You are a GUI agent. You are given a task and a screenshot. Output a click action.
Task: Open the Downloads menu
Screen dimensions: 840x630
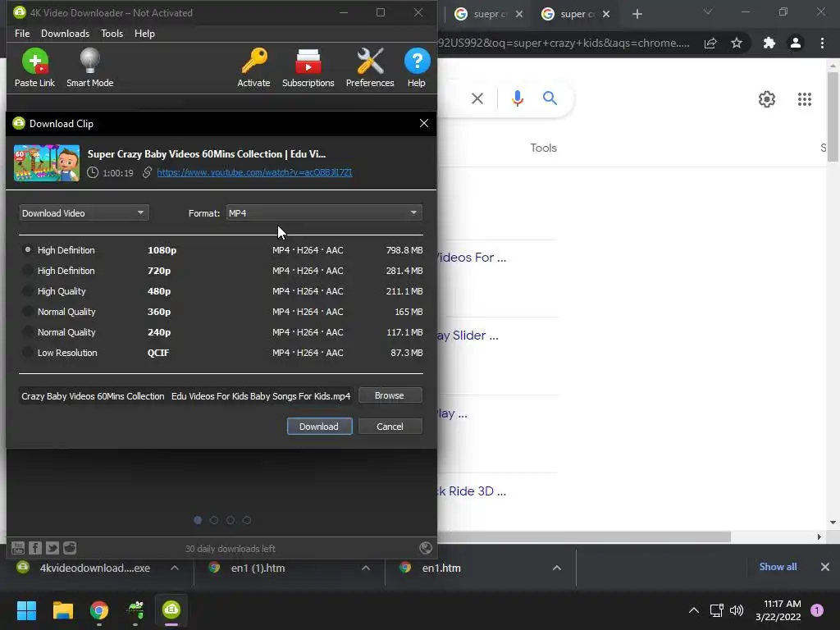65,33
